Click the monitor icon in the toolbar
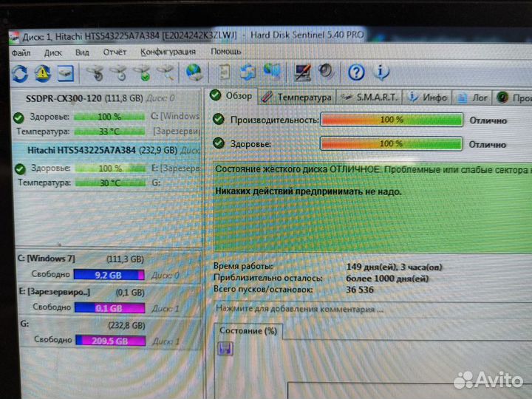532x399 pixels. coord(301,72)
